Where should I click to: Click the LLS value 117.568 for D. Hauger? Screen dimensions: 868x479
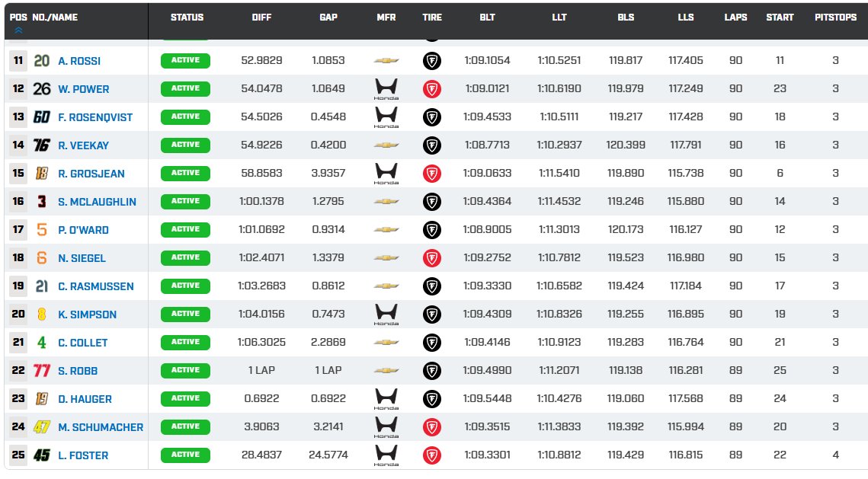(x=685, y=399)
